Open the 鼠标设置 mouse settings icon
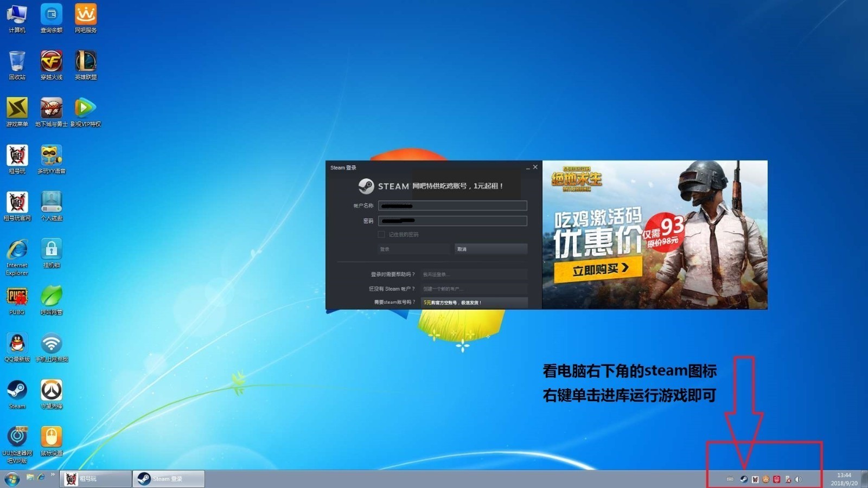This screenshot has width=868, height=488. coord(52,441)
